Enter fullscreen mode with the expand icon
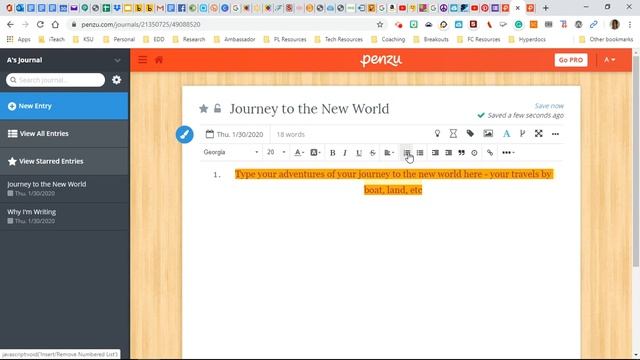This screenshot has width=640, height=360. pos(539,133)
